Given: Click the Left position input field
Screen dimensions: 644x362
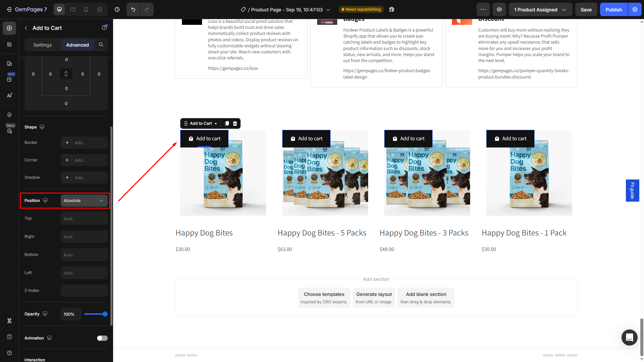Looking at the screenshot, I should pyautogui.click(x=84, y=273).
